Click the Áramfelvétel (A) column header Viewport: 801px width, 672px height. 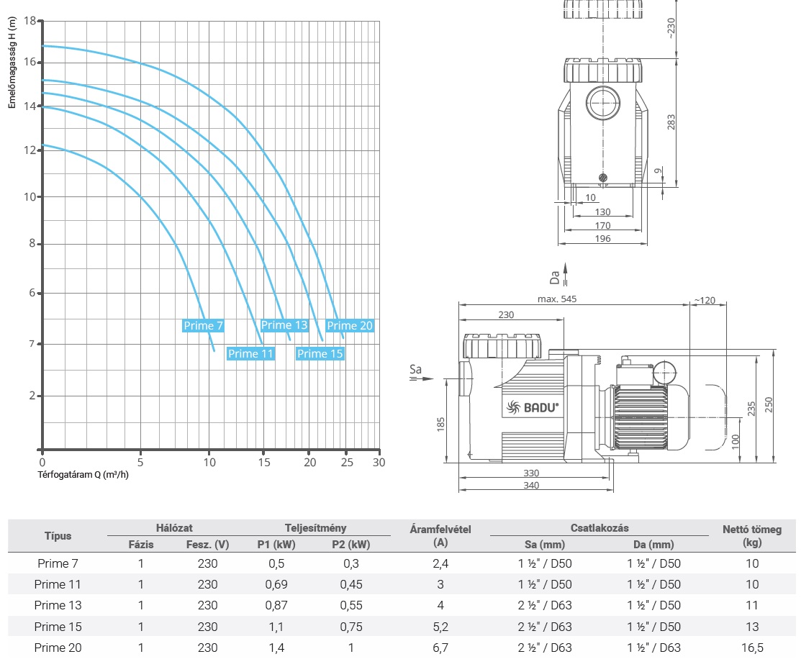click(x=440, y=536)
